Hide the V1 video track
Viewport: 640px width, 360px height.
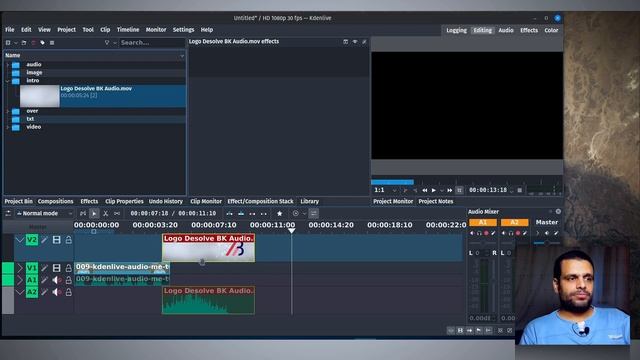(57, 268)
